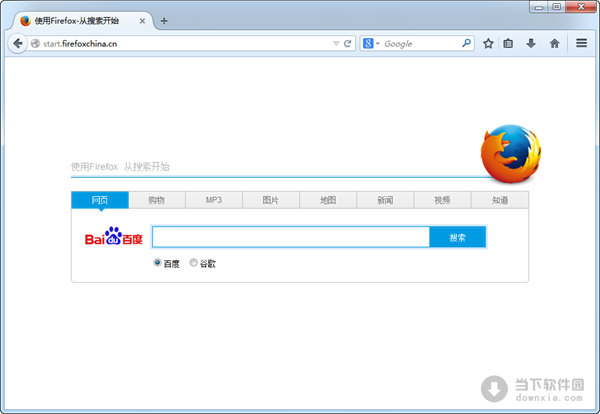
Task: Switch to the 知道 tab
Action: tap(500, 200)
